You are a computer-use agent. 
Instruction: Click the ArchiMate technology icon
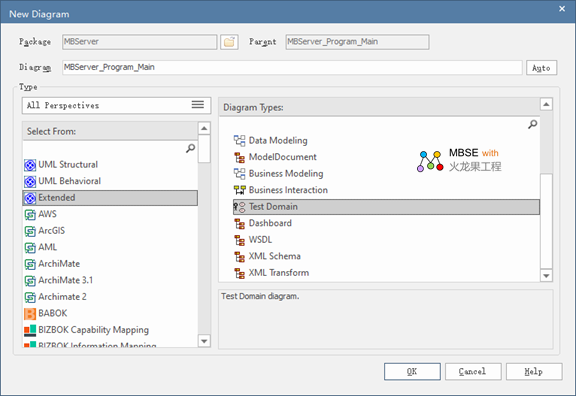click(x=30, y=264)
